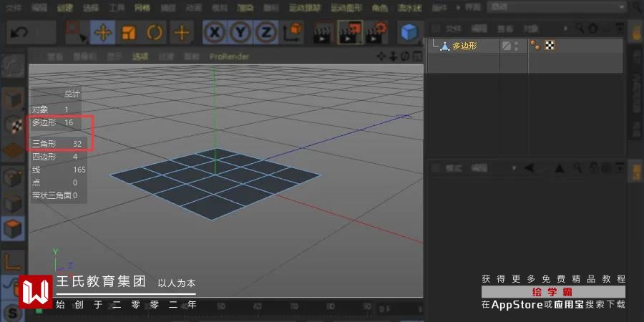644x322 pixels.
Task: Render to Picture Viewer
Action: (350, 32)
